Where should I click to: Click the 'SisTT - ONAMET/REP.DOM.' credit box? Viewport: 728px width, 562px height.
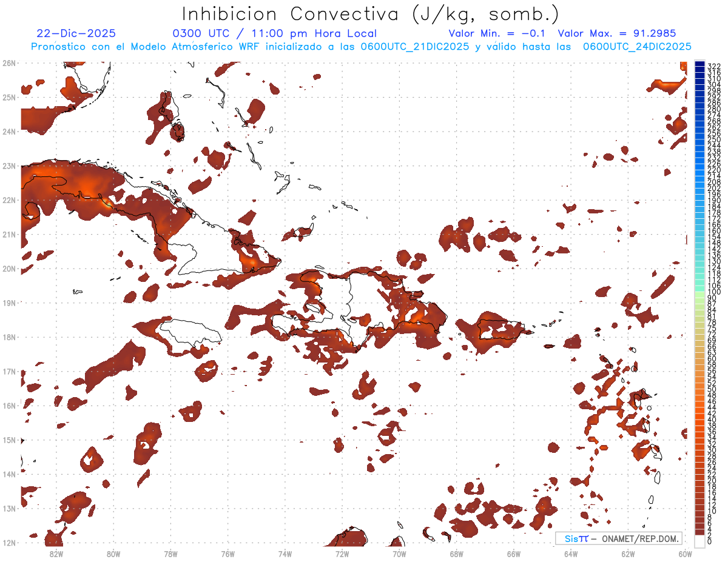coord(618,538)
